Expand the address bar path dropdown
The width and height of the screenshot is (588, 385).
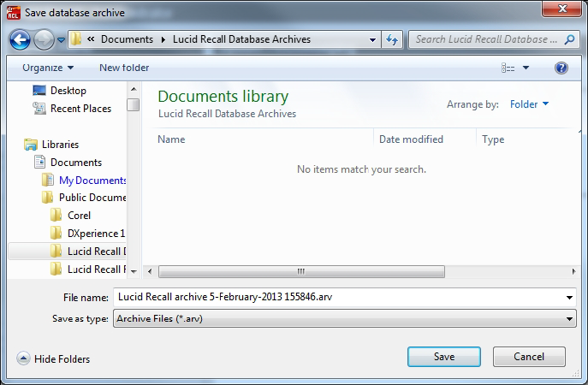click(372, 39)
